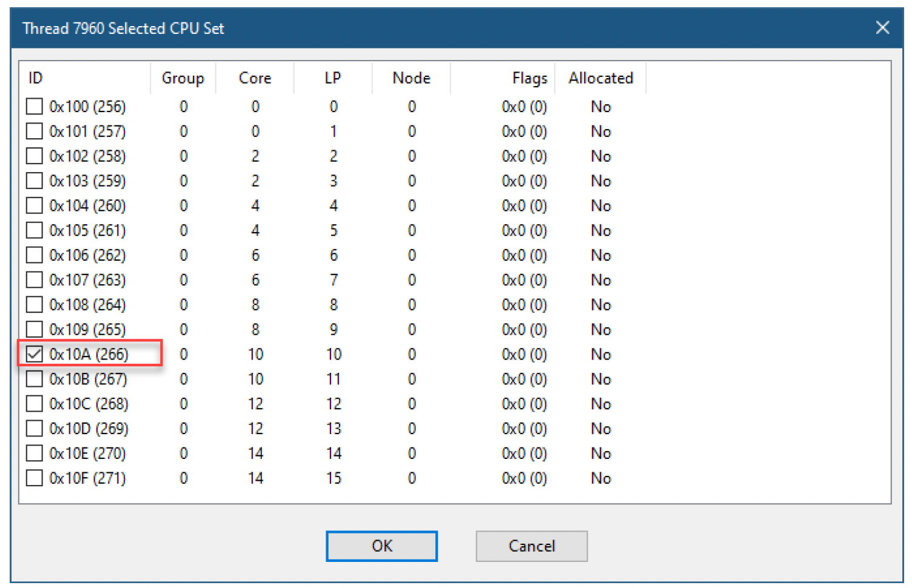Check the box for CPU set 0x104 (260)
912x588 pixels.
pos(35,205)
